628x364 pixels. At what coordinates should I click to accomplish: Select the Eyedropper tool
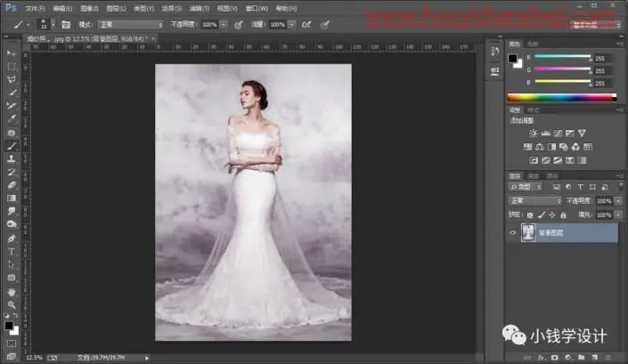(x=12, y=119)
